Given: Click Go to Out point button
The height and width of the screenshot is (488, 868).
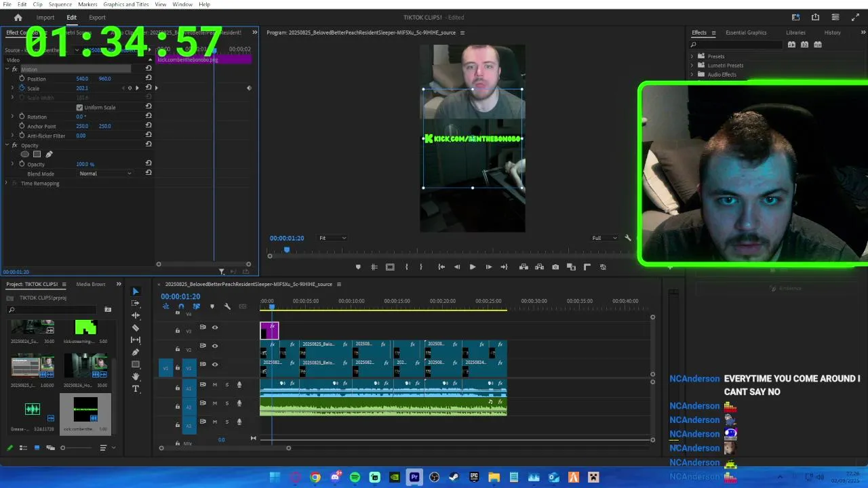Looking at the screenshot, I should click(x=504, y=267).
